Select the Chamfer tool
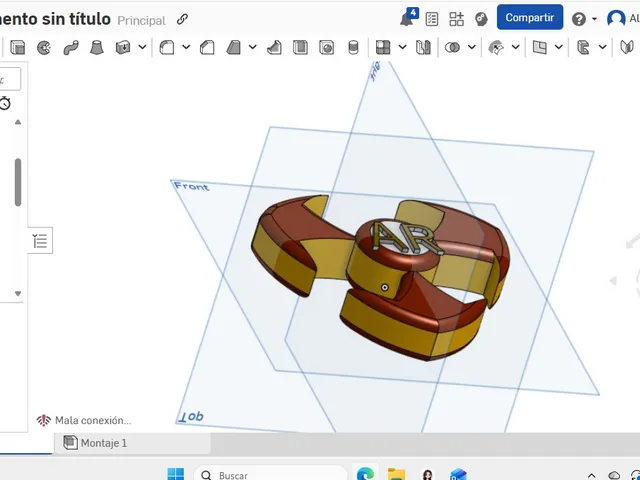Viewport: 640px width, 480px height. [207, 48]
